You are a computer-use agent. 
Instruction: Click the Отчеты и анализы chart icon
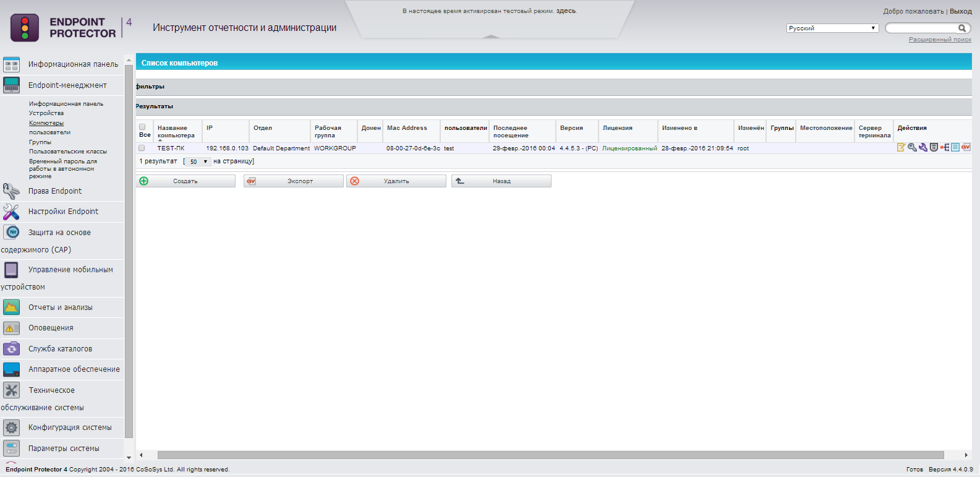point(11,307)
